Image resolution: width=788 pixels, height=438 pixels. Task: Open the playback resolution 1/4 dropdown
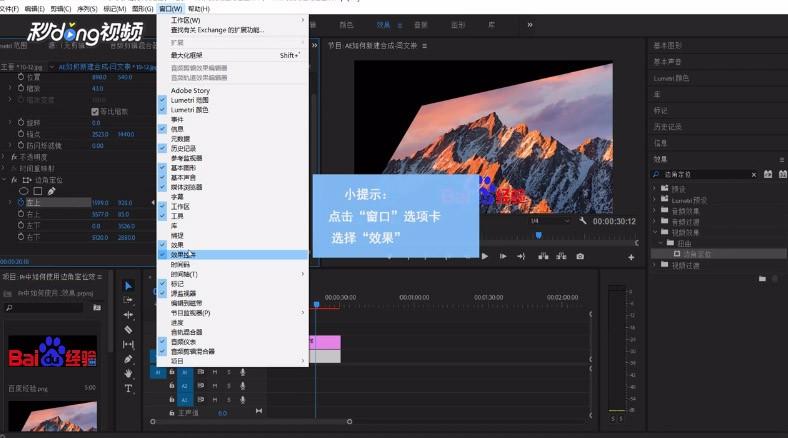550,221
